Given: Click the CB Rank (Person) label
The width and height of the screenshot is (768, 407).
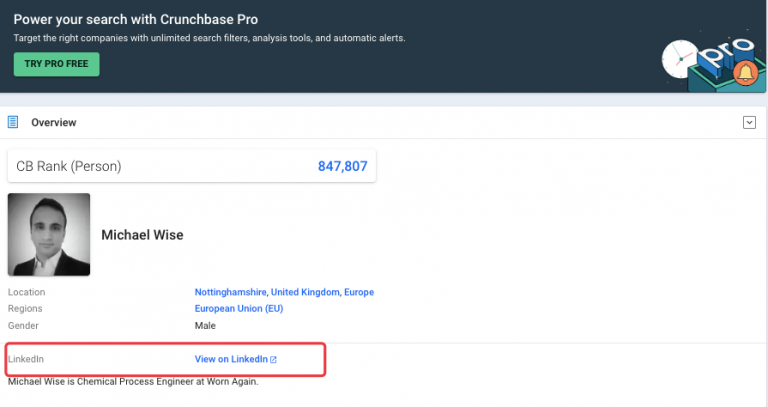Looking at the screenshot, I should click(69, 166).
